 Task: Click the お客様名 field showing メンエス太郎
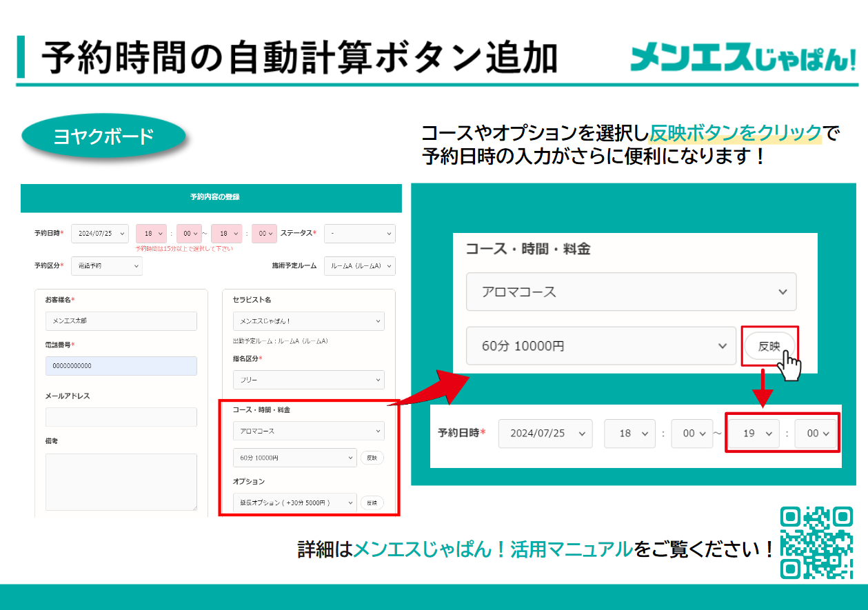tap(121, 321)
